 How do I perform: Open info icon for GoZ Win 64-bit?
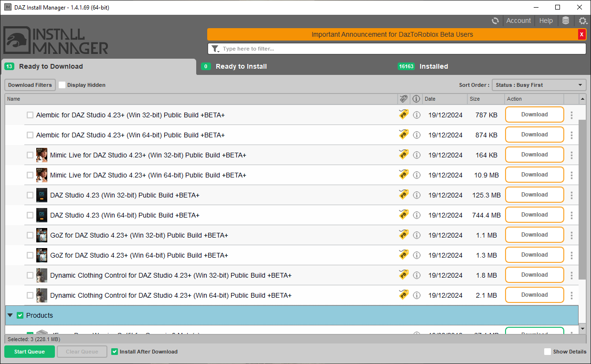tap(417, 255)
